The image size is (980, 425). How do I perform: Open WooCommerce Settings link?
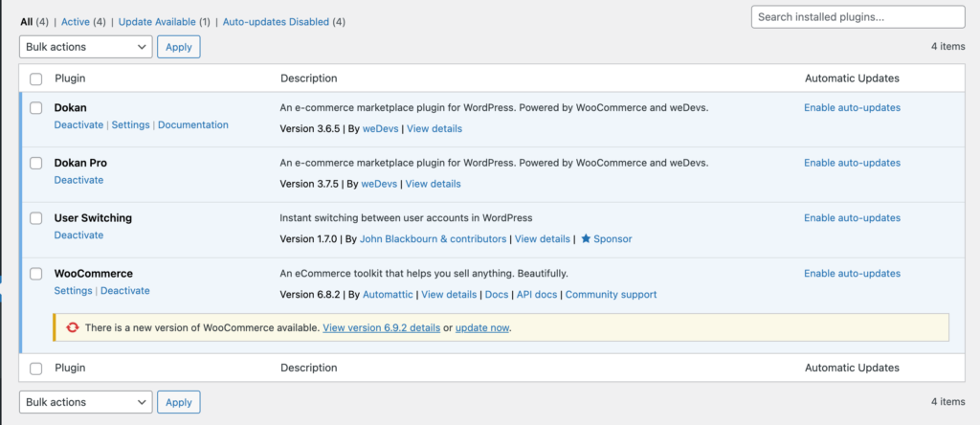click(73, 291)
